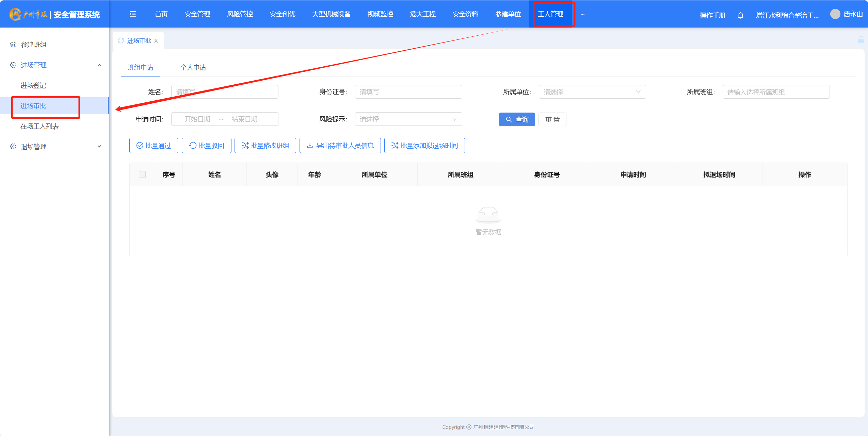The height and width of the screenshot is (436, 868).
Task: Click the 开始日期 date field
Action: 197,119
